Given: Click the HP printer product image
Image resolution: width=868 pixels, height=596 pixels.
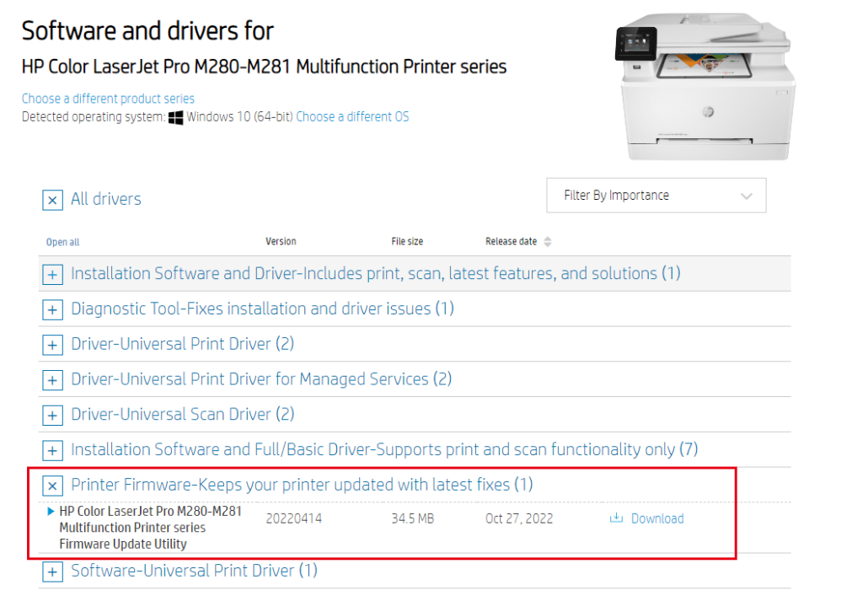Looking at the screenshot, I should (705, 86).
